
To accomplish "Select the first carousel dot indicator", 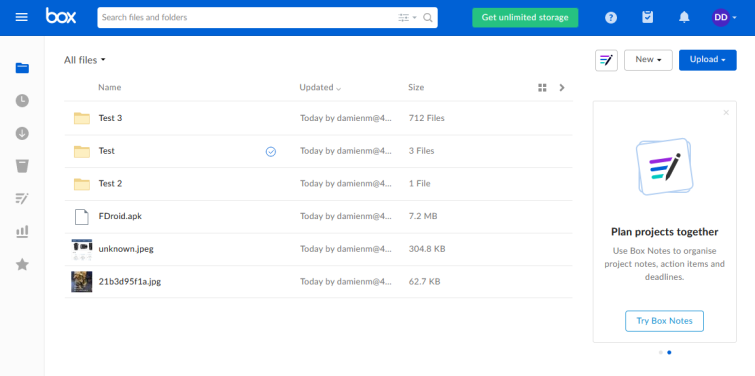I will pos(661,352).
